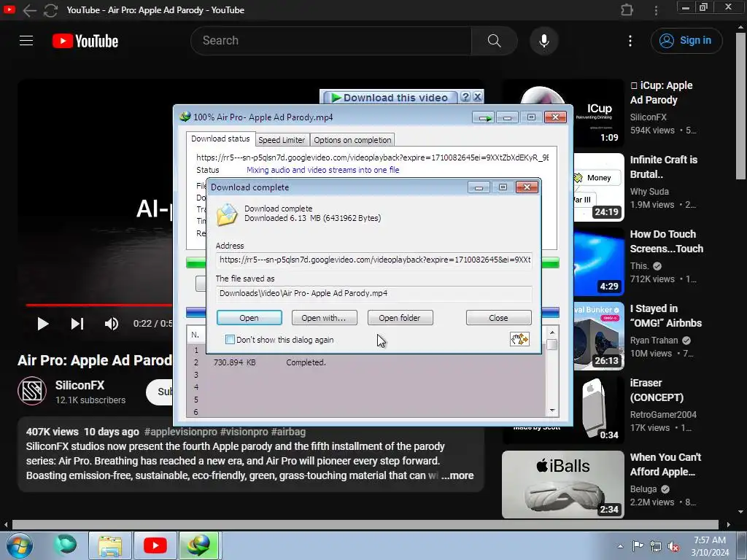Open iBalls video thumbnail
The height and width of the screenshot is (560, 747).
[562, 484]
